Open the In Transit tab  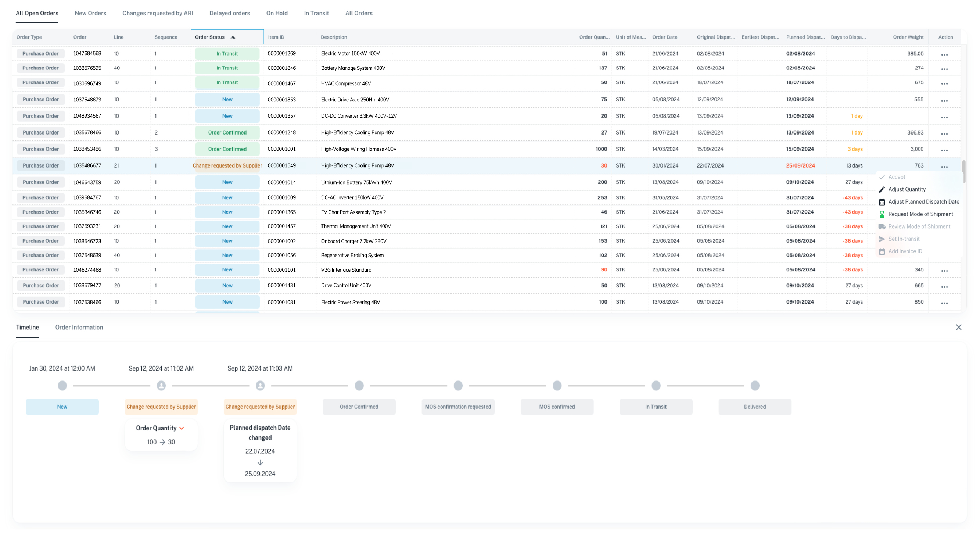click(316, 13)
